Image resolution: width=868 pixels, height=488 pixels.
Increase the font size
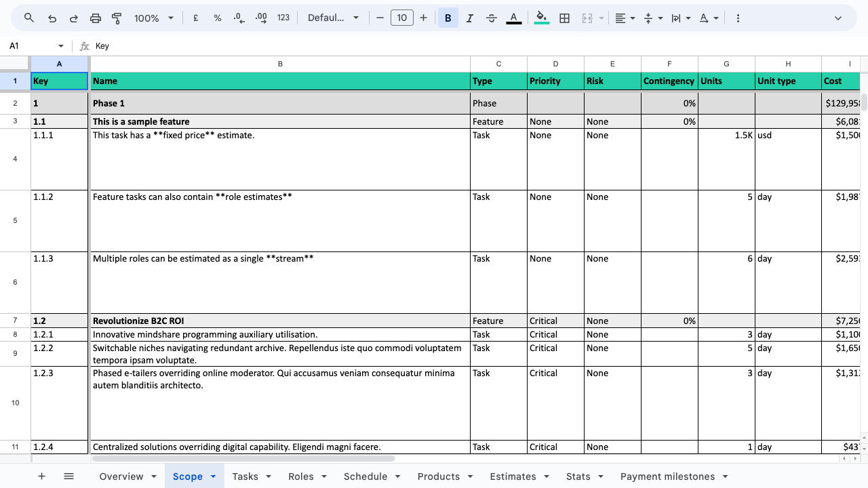(424, 18)
